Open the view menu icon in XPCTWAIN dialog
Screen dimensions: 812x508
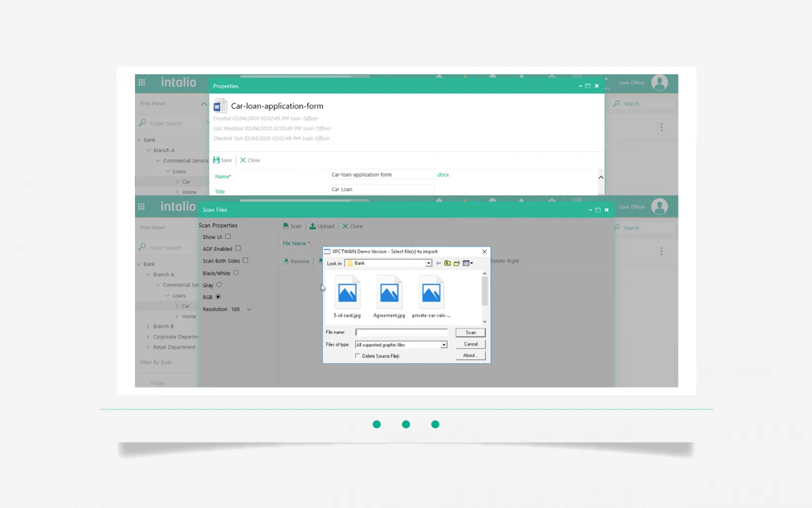click(467, 263)
